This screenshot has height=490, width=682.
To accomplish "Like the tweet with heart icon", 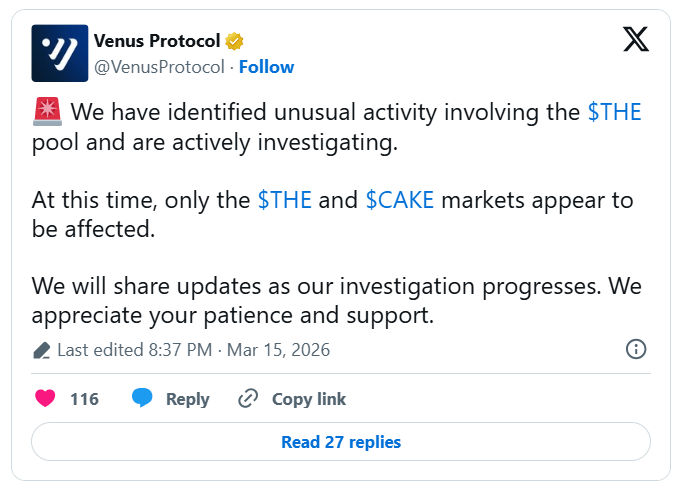I will pos(45,399).
